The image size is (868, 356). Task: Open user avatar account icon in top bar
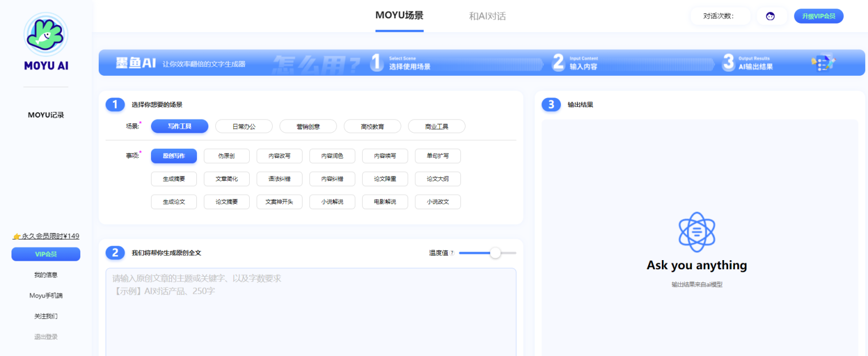[770, 16]
